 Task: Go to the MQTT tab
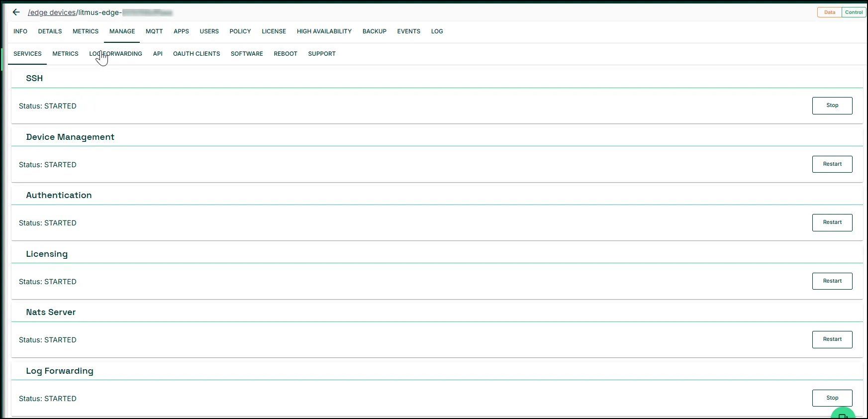(154, 31)
